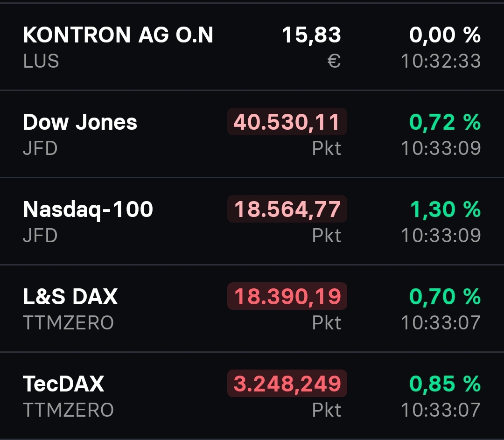Select the L&S DAX price 18.390,19
504x440 pixels.
[287, 297]
